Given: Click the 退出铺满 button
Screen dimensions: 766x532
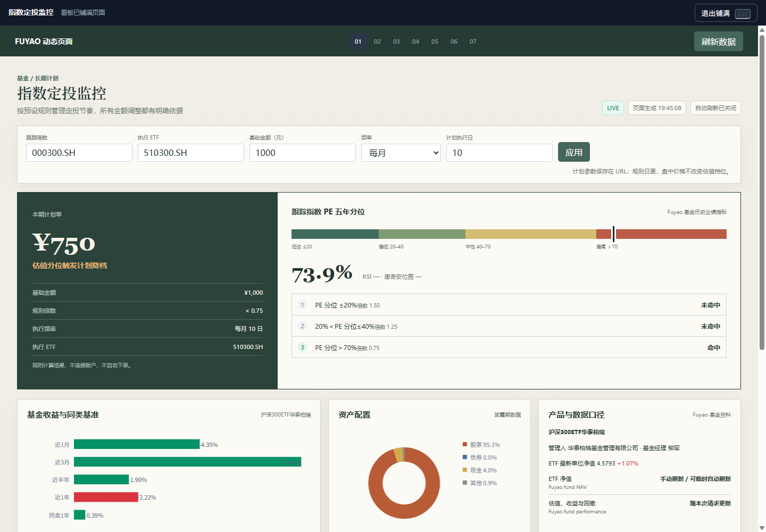Looking at the screenshot, I should click(x=726, y=13).
